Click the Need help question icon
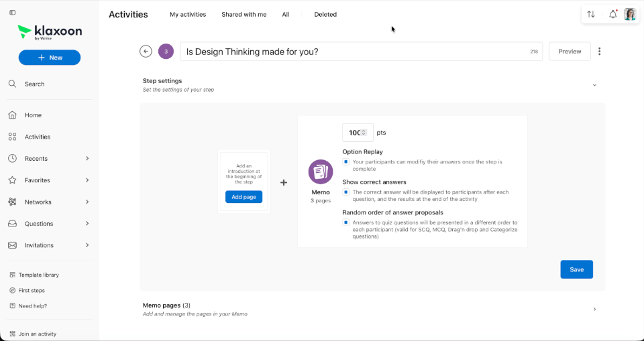Image resolution: width=644 pixels, height=341 pixels. click(12, 306)
